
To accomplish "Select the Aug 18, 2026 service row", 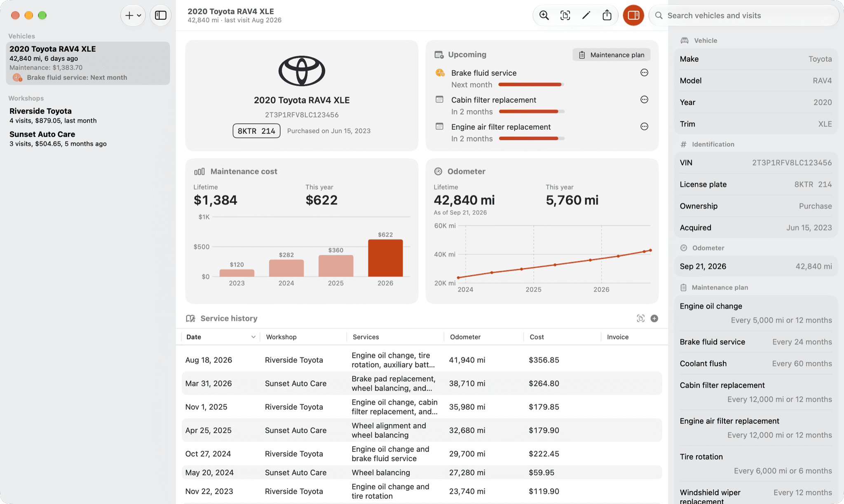I will pos(422,360).
